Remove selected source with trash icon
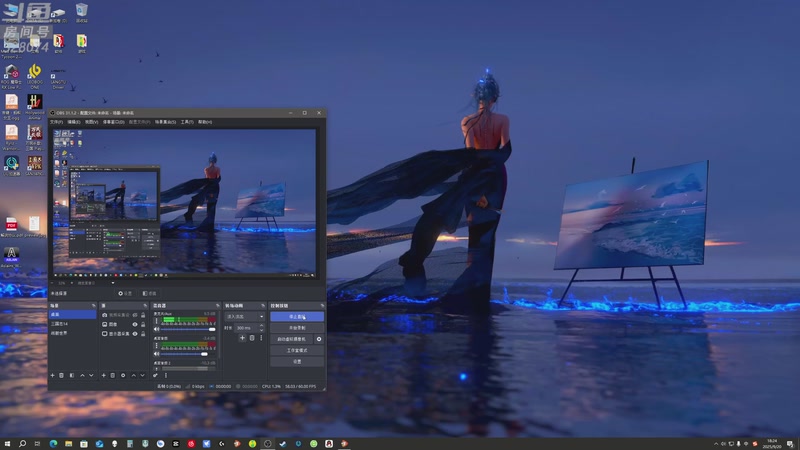The image size is (800, 450). tap(113, 376)
